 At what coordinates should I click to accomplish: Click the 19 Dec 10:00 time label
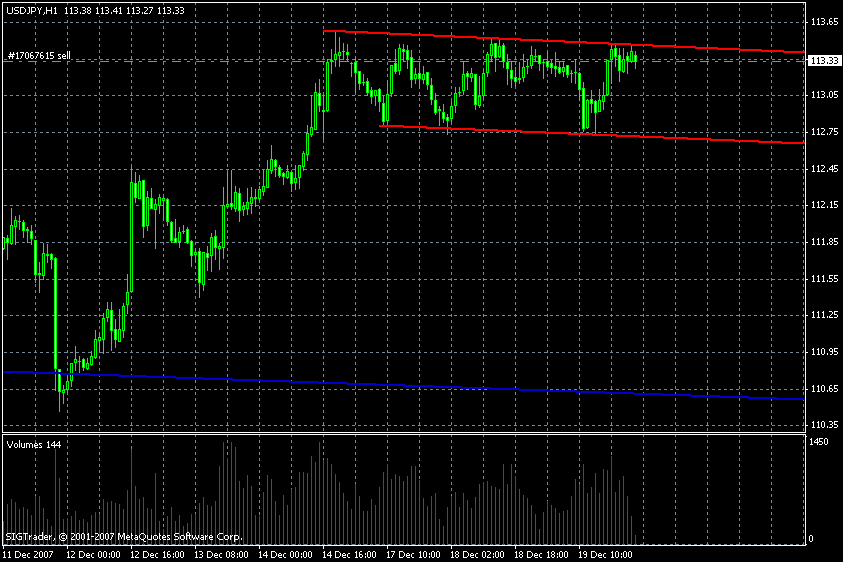click(x=605, y=554)
